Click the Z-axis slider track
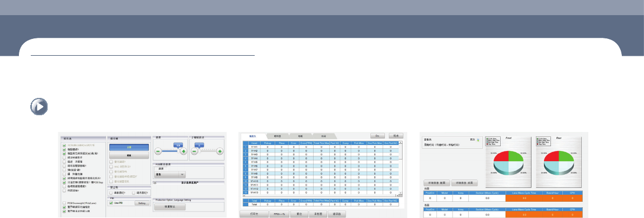Viewport: 644px width, 218px height. point(208,151)
